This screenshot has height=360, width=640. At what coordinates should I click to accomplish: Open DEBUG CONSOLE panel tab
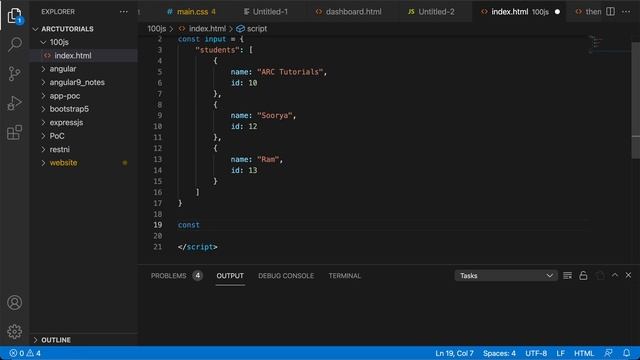click(x=286, y=276)
